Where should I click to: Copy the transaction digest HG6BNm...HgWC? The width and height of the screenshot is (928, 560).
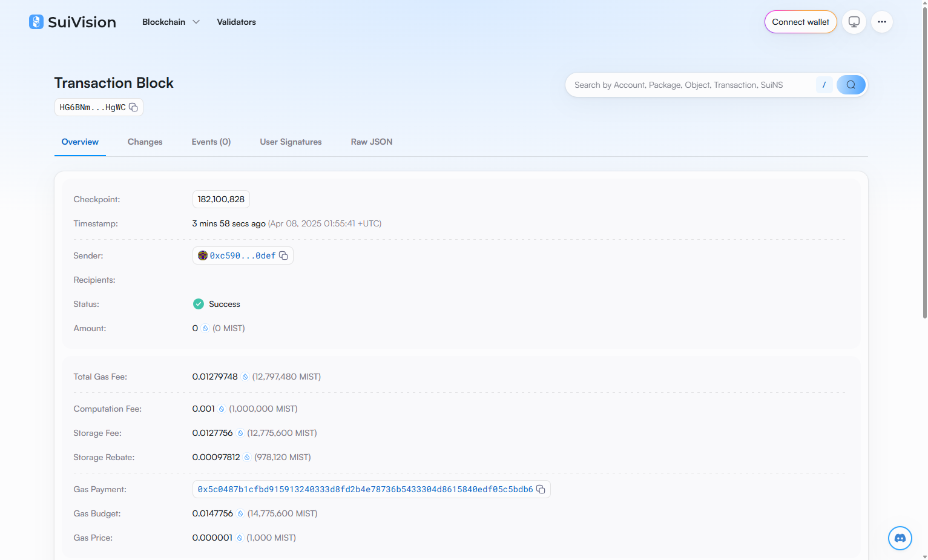click(133, 107)
